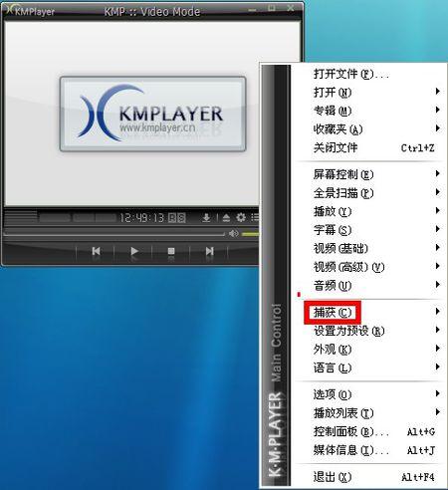The height and width of the screenshot is (490, 448).
Task: Open the 全景扫描(P) submenu
Action: [369, 193]
